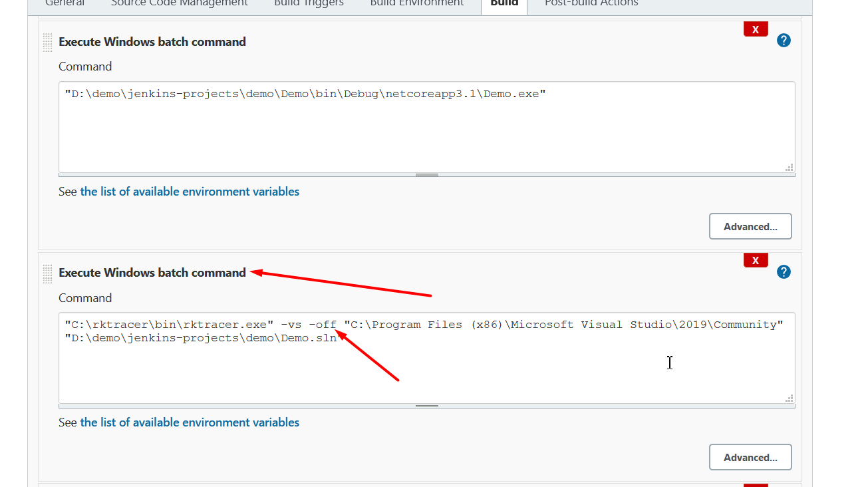Open the environment variables list under second step
Viewport: 868px width, 487px height.
click(189, 422)
